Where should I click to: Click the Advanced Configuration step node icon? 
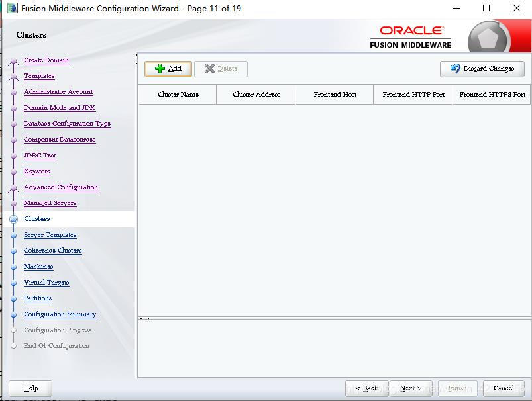click(x=13, y=188)
